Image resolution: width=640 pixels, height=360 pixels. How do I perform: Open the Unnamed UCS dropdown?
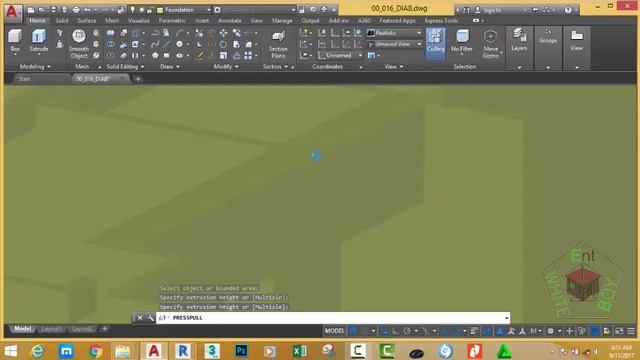point(340,55)
